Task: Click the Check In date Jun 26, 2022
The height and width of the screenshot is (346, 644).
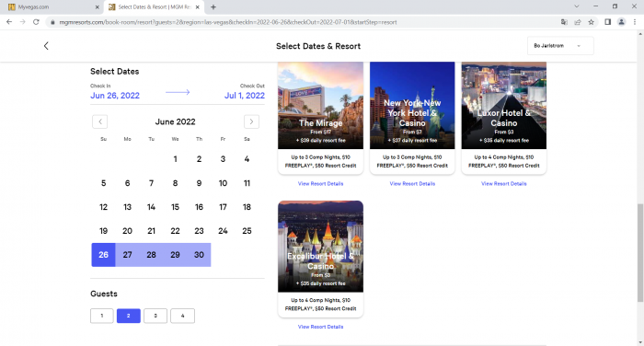Action: pos(115,96)
